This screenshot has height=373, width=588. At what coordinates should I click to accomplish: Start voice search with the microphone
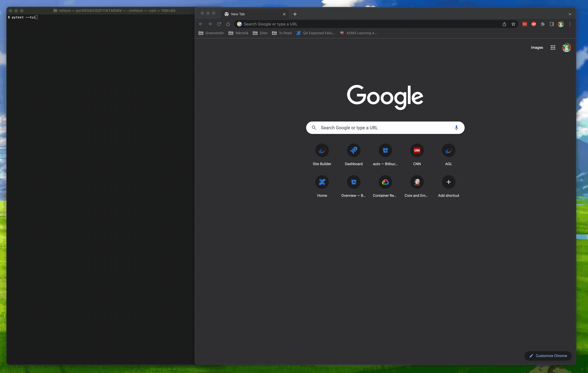tap(456, 128)
